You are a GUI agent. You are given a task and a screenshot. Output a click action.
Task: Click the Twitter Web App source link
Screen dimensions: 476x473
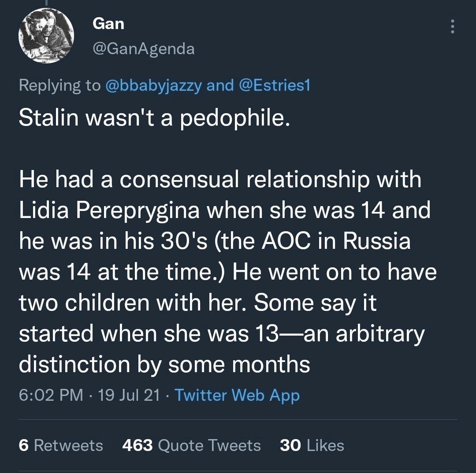coord(237,395)
